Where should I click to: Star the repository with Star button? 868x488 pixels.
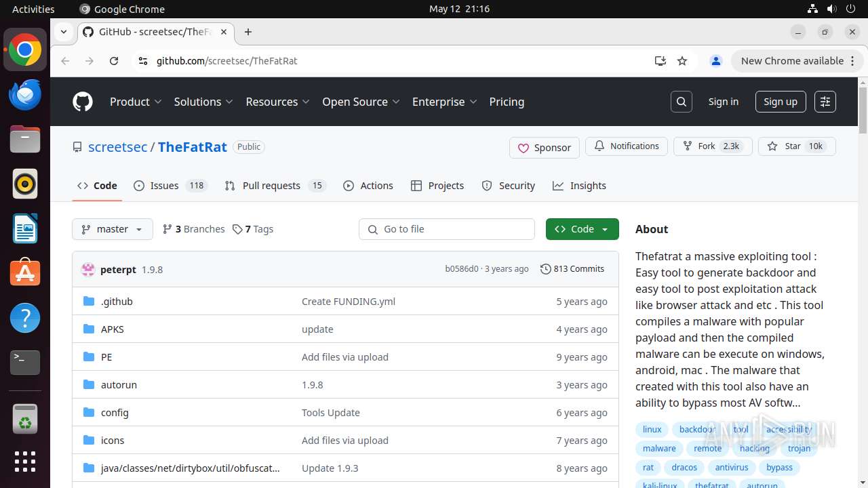[797, 146]
